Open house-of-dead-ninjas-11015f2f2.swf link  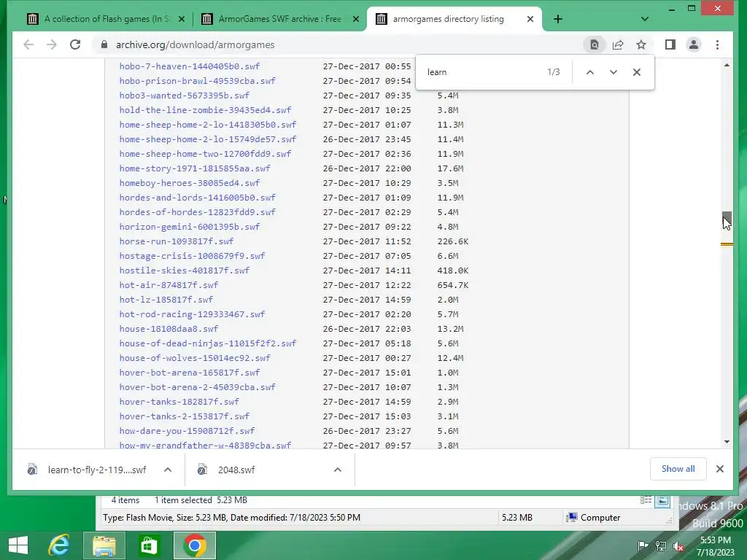coord(208,343)
